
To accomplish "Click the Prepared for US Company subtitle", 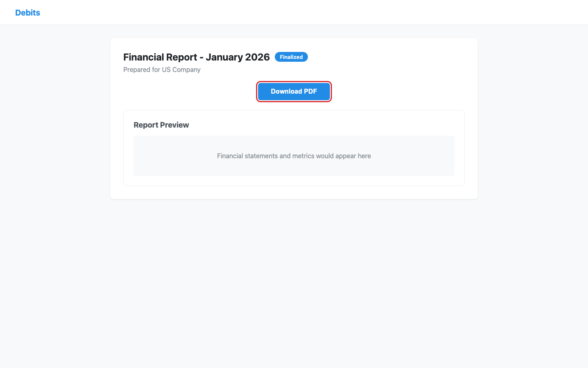I will [162, 70].
